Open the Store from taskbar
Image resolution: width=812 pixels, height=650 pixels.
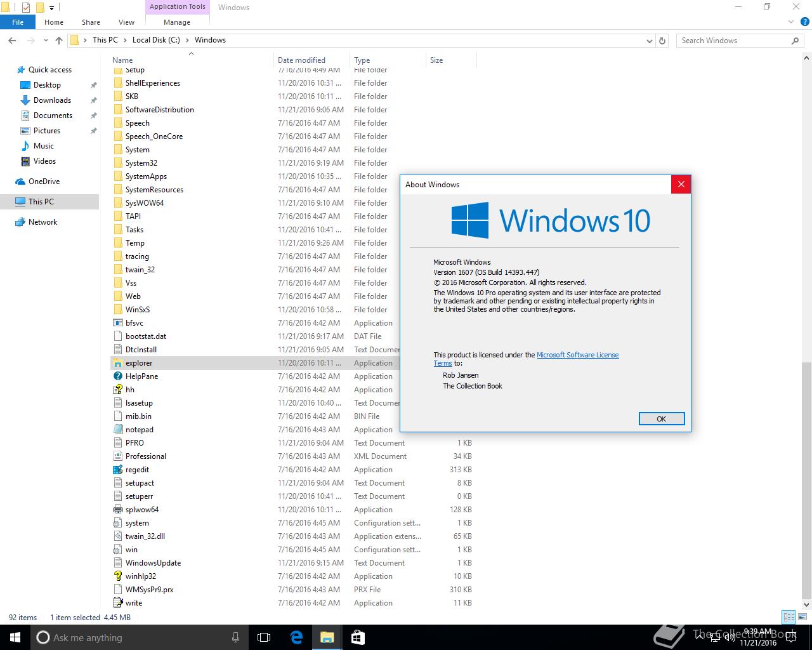357,637
